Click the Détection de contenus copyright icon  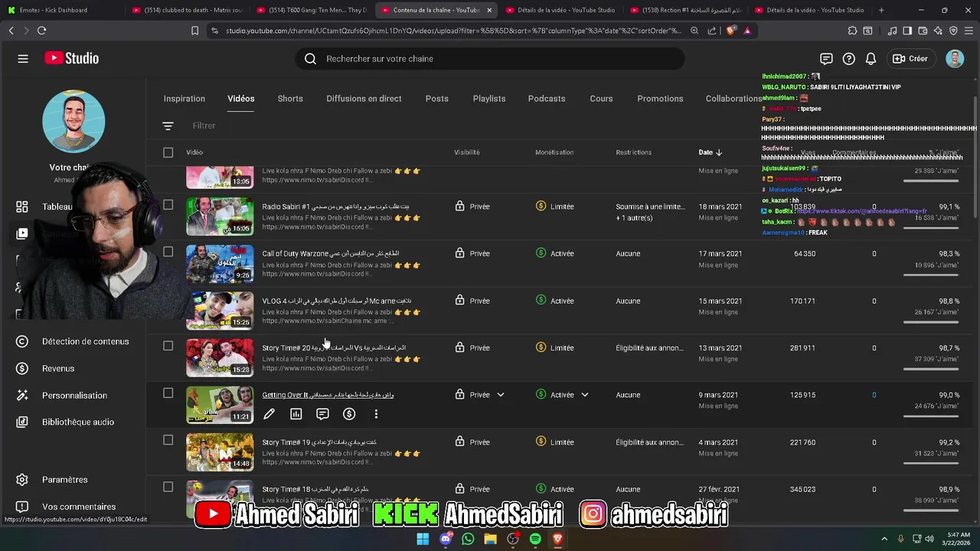[22, 341]
